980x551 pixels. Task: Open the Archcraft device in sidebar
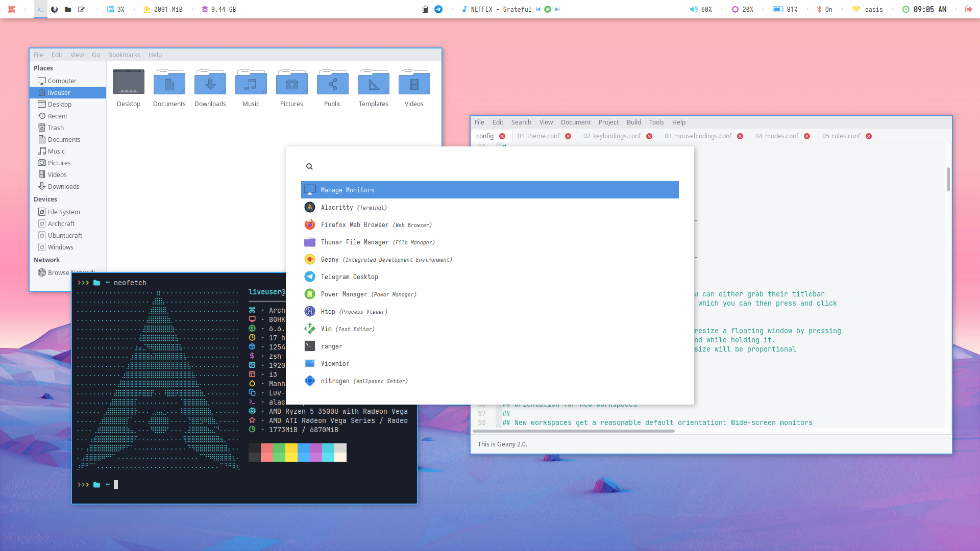click(x=61, y=224)
